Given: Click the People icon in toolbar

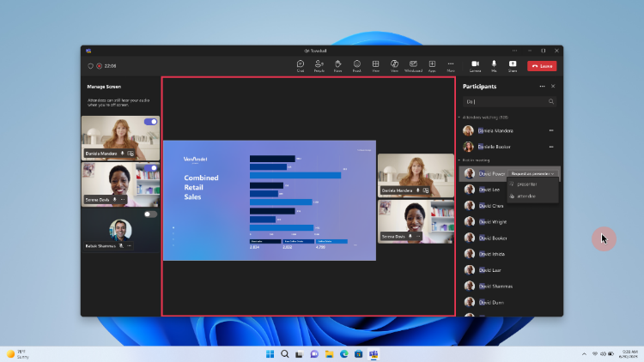Looking at the screenshot, I should 319,64.
